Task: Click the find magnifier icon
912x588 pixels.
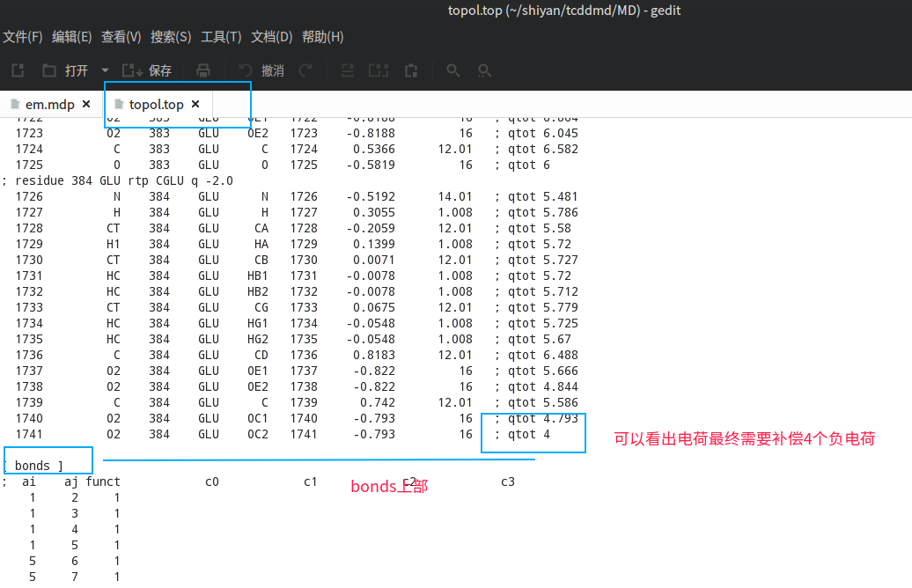Action: point(453,70)
